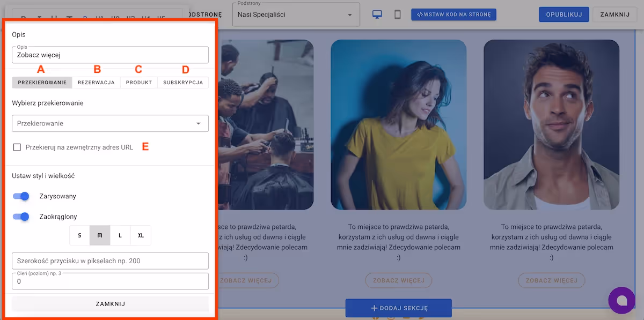Image resolution: width=644 pixels, height=320 pixels.
Task: Click the Wstaw kod na stronę button
Action: [453, 14]
